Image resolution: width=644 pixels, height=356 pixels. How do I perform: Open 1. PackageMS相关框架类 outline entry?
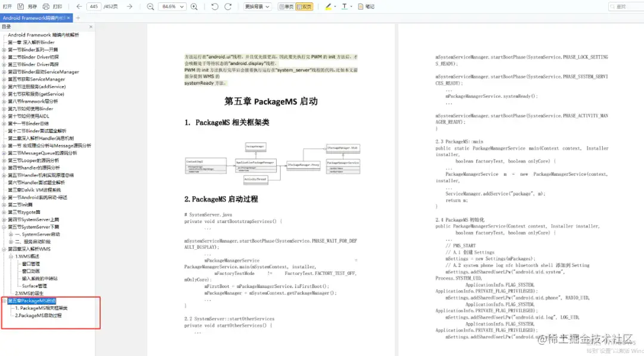tap(41, 308)
